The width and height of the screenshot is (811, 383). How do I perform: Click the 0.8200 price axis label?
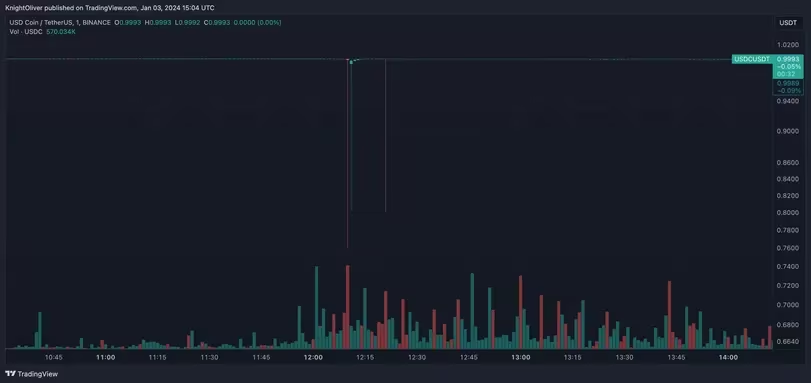788,196
